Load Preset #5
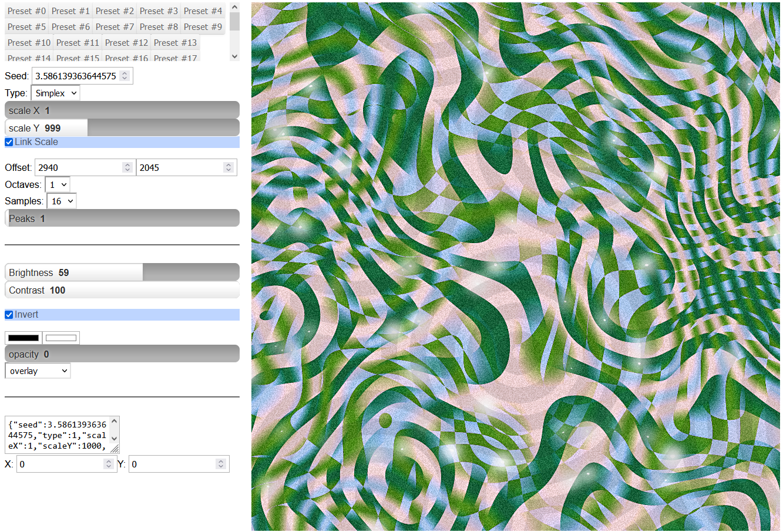This screenshot has width=783, height=532. [26, 26]
